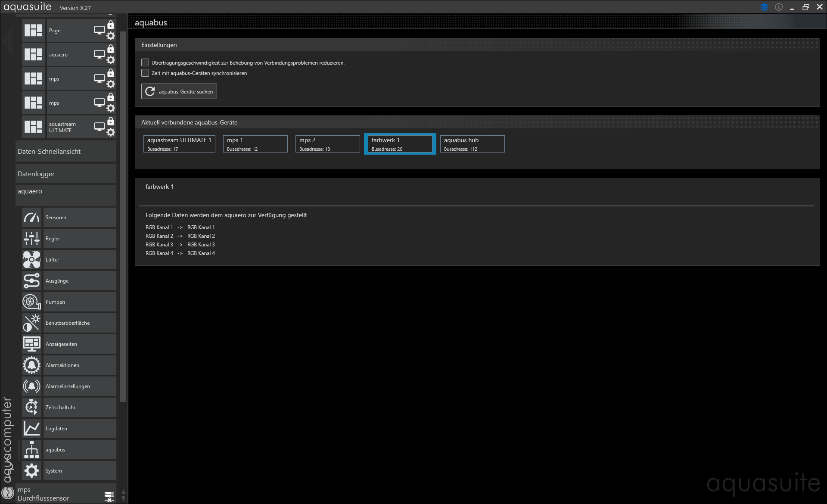Screen dimensions: 827x504
Task: Click the Ausgänge outputs icon
Action: click(x=31, y=281)
